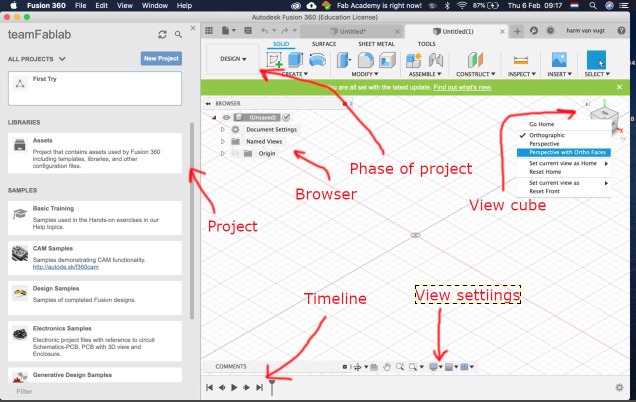
Task: Click the Filter input field
Action: click(x=100, y=391)
